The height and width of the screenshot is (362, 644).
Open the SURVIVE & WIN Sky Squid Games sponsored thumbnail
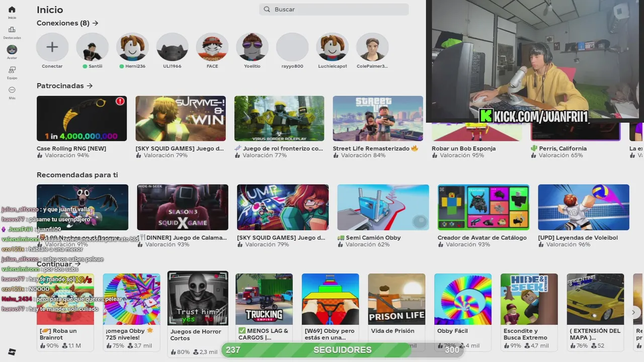(181, 119)
